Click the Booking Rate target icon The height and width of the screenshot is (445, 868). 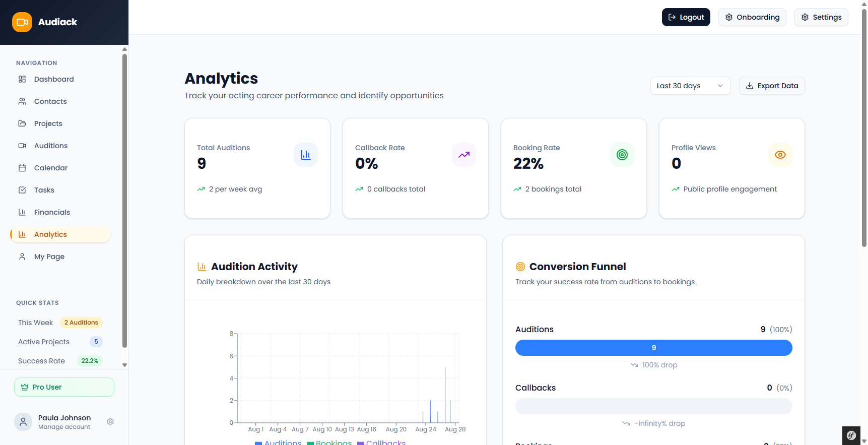click(x=622, y=155)
